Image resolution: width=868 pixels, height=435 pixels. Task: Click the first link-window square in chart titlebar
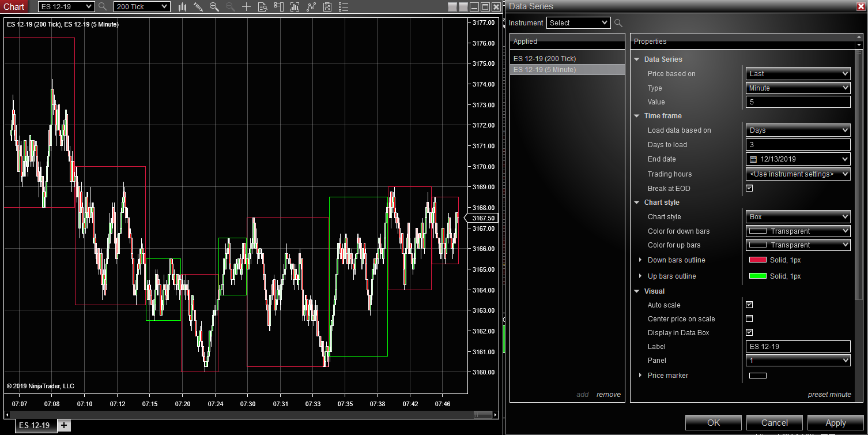[452, 7]
